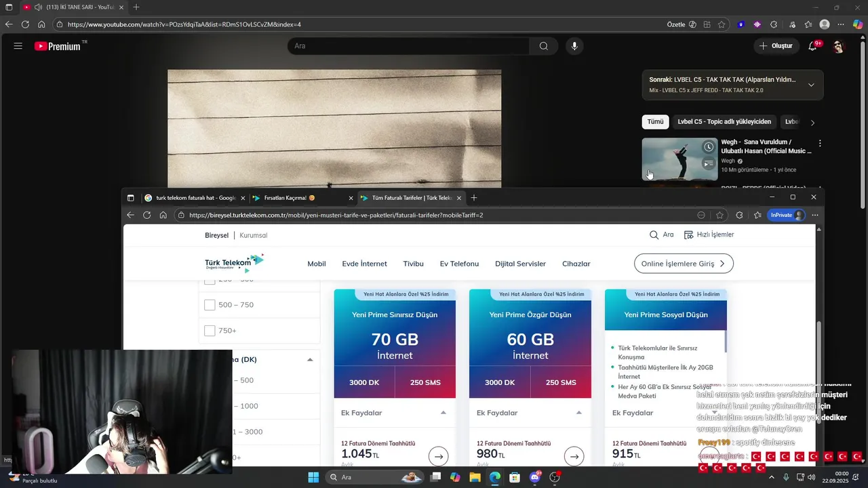The height and width of the screenshot is (488, 868).
Task: Favorite the Türk Telekom page with the star
Action: pos(719,215)
